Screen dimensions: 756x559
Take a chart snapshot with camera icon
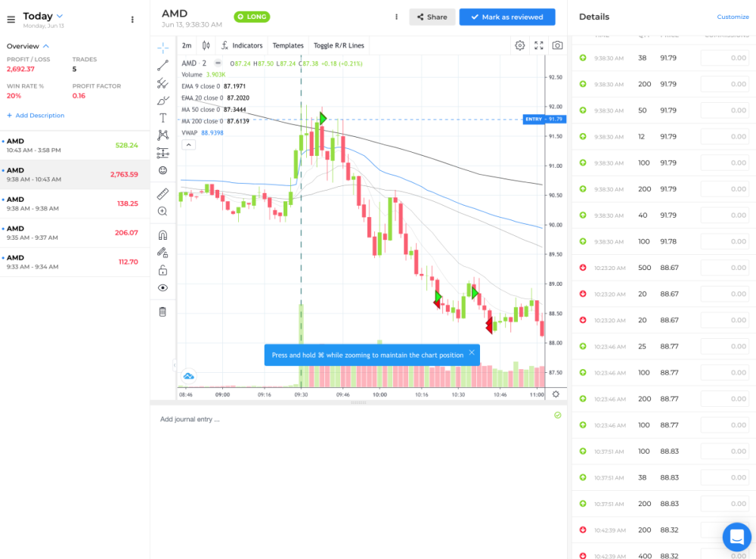coord(557,45)
